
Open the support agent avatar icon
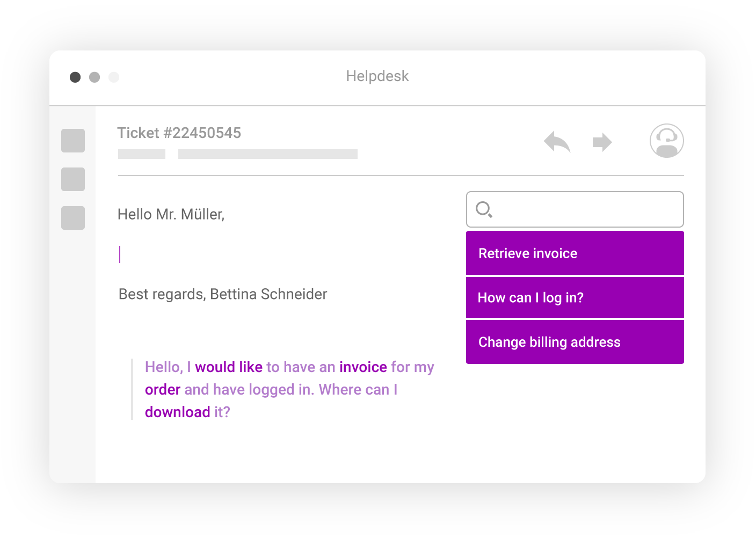(666, 141)
